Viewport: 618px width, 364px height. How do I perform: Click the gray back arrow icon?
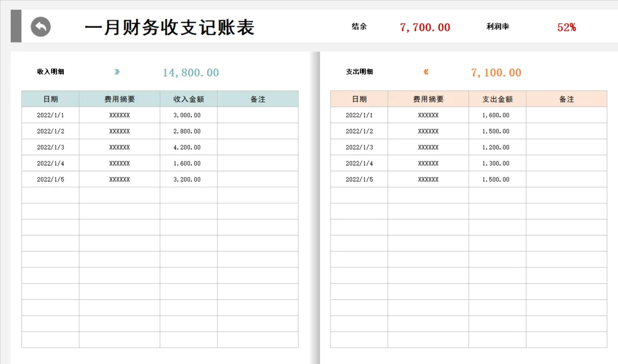pyautogui.click(x=41, y=27)
